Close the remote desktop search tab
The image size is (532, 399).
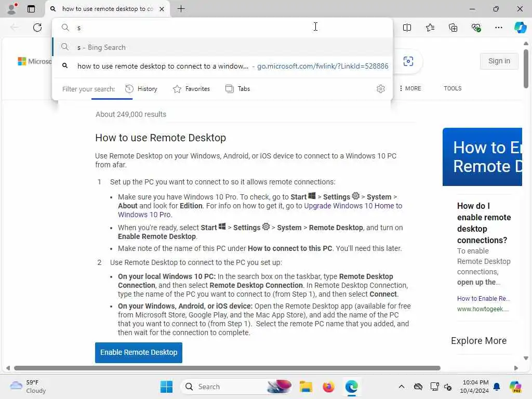point(162,9)
